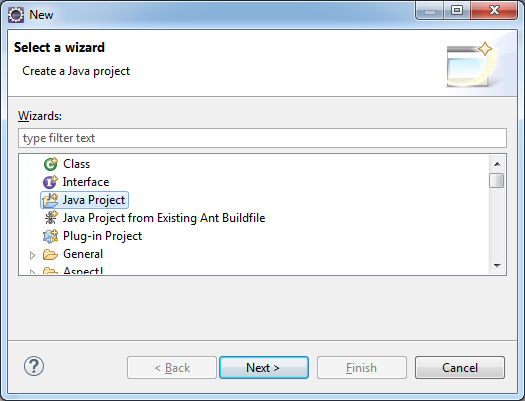Viewport: 525px width, 401px height.
Task: Click the Cancel button
Action: click(x=460, y=368)
